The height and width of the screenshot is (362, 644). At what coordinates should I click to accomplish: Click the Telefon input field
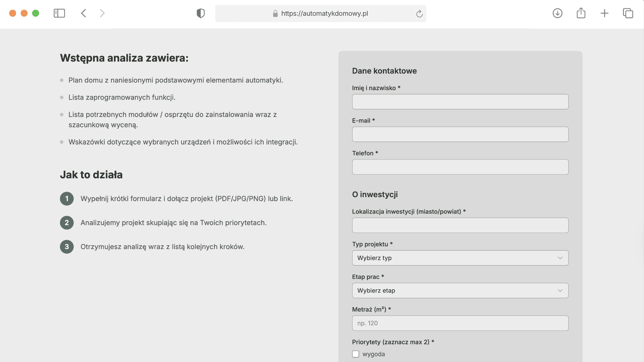click(460, 167)
